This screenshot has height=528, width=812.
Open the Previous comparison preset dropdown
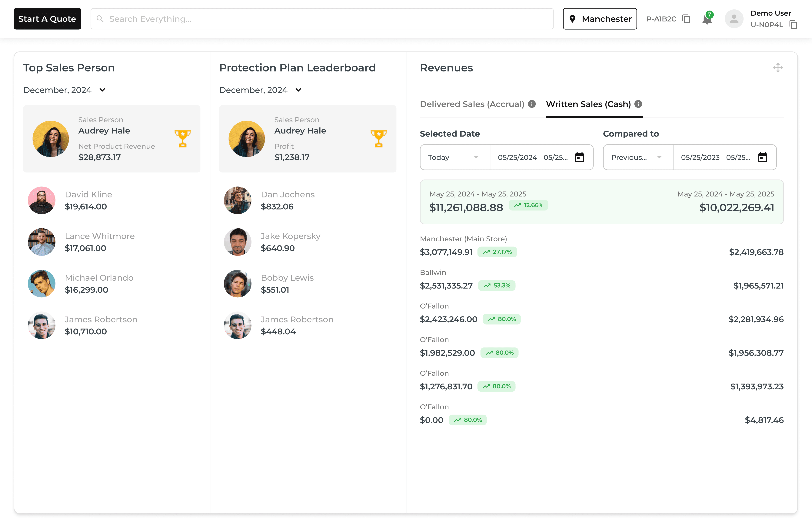point(637,157)
